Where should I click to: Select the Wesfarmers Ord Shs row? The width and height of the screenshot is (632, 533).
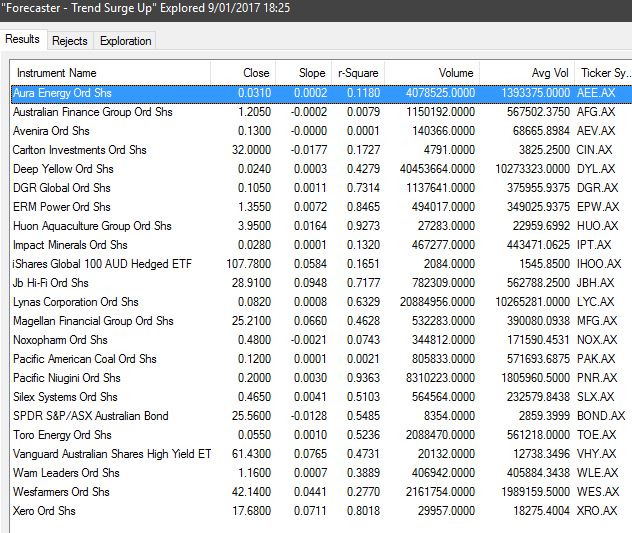pyautogui.click(x=321, y=491)
